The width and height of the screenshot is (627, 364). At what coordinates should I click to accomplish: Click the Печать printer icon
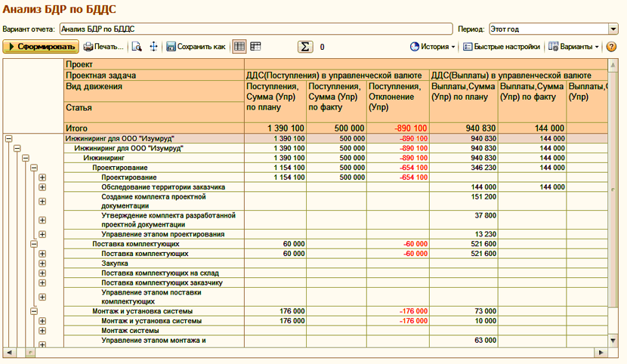tap(88, 47)
